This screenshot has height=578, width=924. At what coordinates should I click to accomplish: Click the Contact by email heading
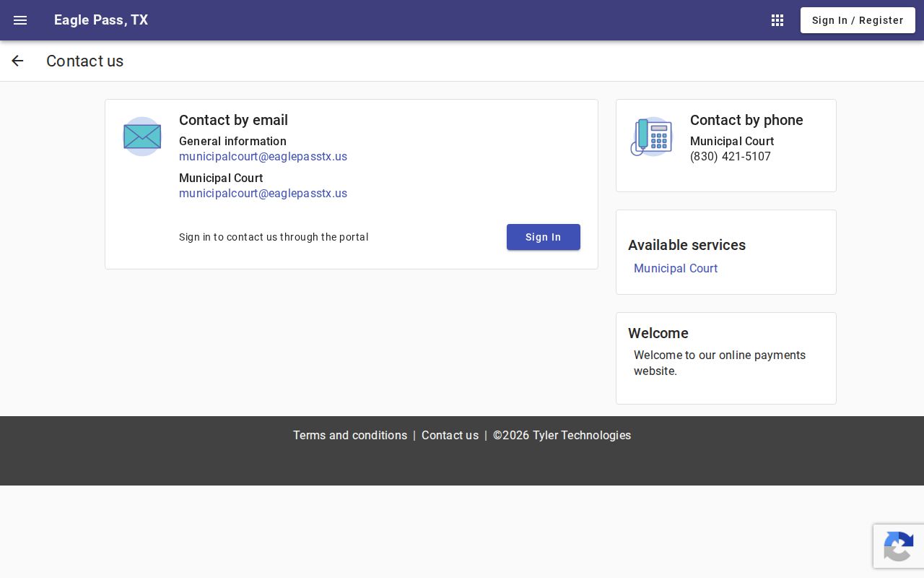click(x=233, y=120)
